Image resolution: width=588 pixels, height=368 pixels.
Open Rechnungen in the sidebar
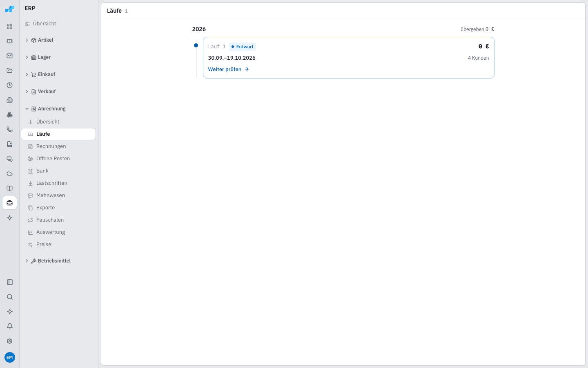[x=58, y=146]
